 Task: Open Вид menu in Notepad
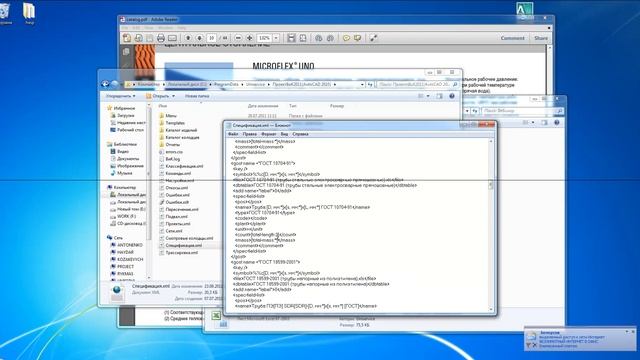pos(284,134)
